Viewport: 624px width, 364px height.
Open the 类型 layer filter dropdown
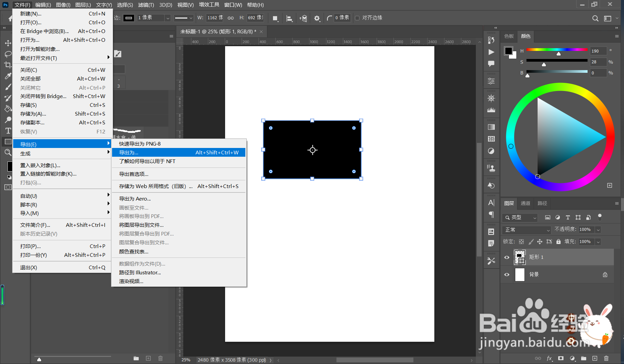point(520,218)
